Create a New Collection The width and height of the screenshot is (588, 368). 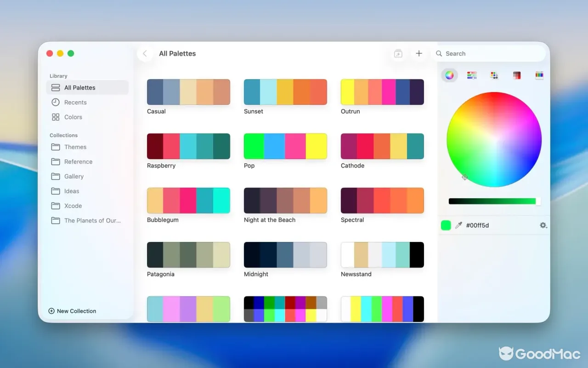[x=72, y=311]
